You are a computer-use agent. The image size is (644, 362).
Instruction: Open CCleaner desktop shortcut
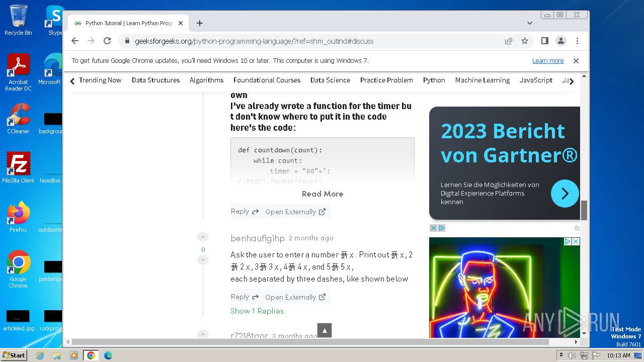coord(18,119)
